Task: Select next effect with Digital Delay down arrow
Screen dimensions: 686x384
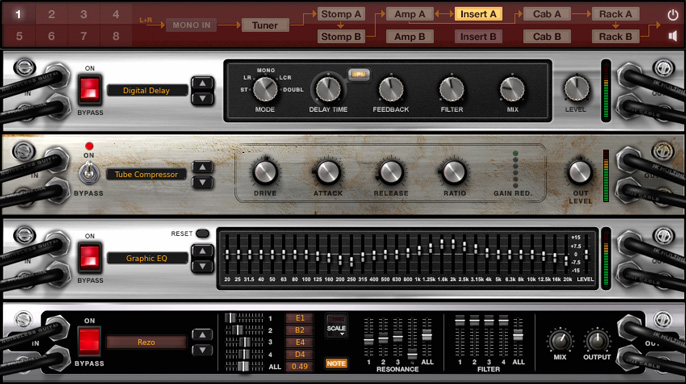Action: pos(203,98)
